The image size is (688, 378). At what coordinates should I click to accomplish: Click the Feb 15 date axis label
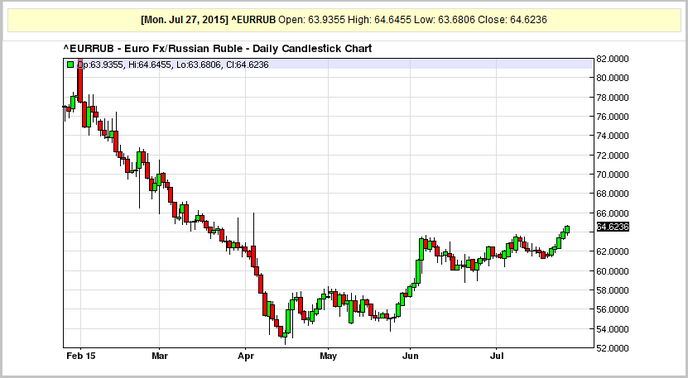(81, 356)
